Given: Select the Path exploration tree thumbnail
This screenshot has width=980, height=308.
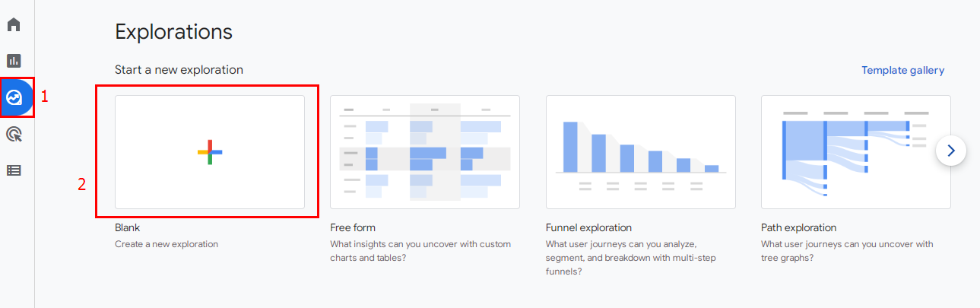Looking at the screenshot, I should click(856, 152).
